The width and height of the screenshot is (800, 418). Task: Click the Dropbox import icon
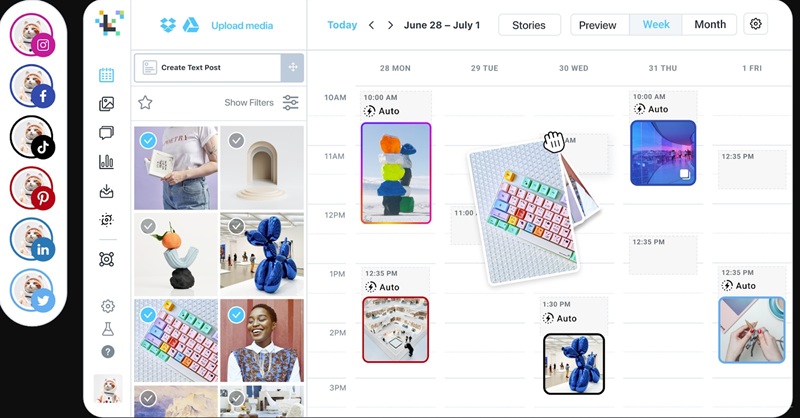167,24
